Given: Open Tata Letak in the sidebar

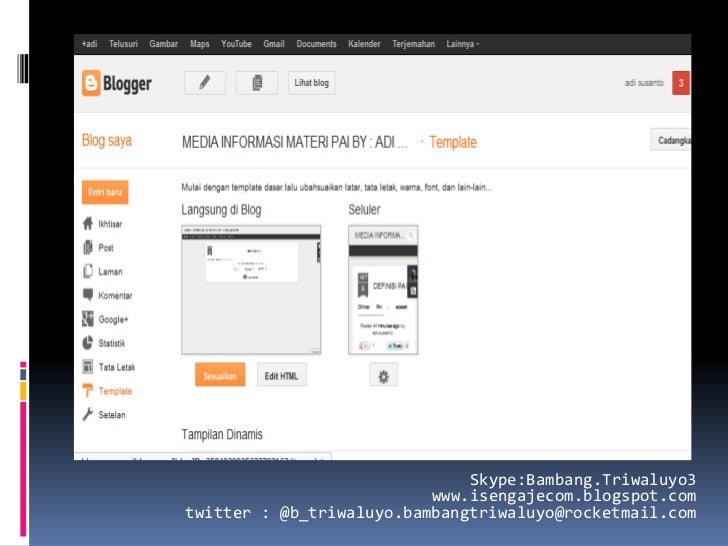Looking at the screenshot, I should click(x=117, y=367).
